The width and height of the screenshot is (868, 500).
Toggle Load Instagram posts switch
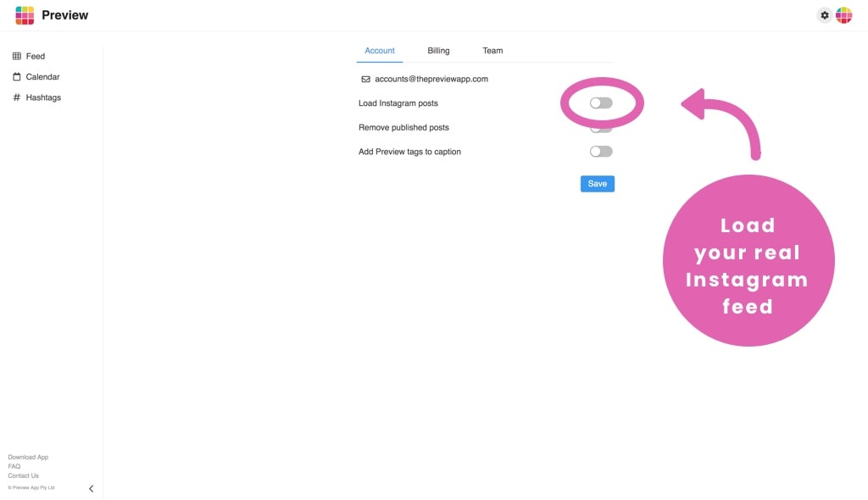click(601, 103)
